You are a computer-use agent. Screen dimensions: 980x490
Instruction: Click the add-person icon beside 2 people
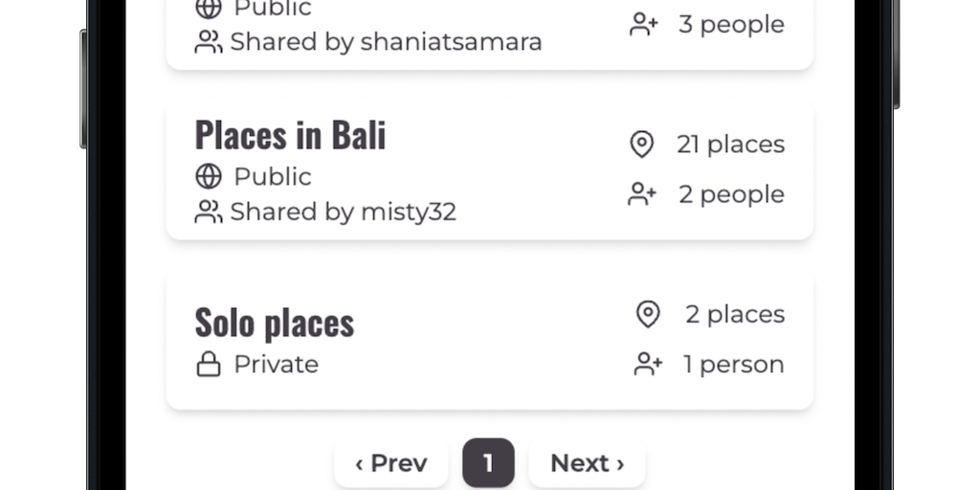[642, 194]
